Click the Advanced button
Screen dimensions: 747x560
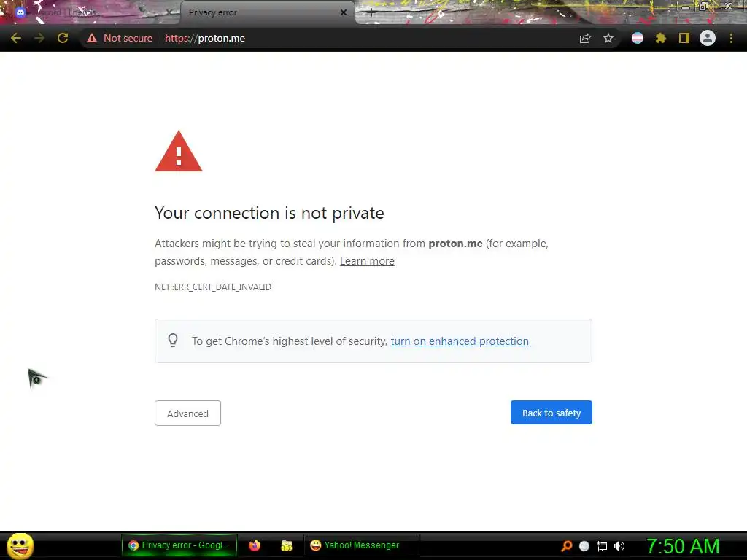(187, 413)
